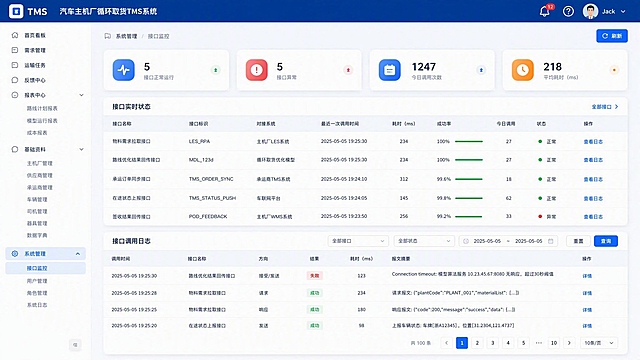This screenshot has width=640, height=360.
Task: Collapse the 基础资料 menu chevron
Action: tap(81, 149)
